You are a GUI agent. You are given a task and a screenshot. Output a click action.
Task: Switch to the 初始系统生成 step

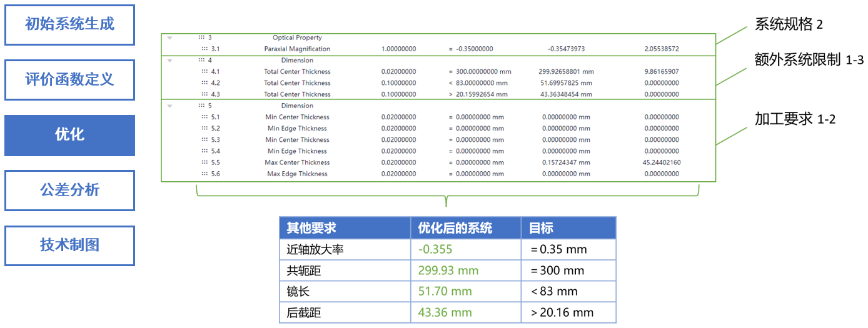point(69,25)
